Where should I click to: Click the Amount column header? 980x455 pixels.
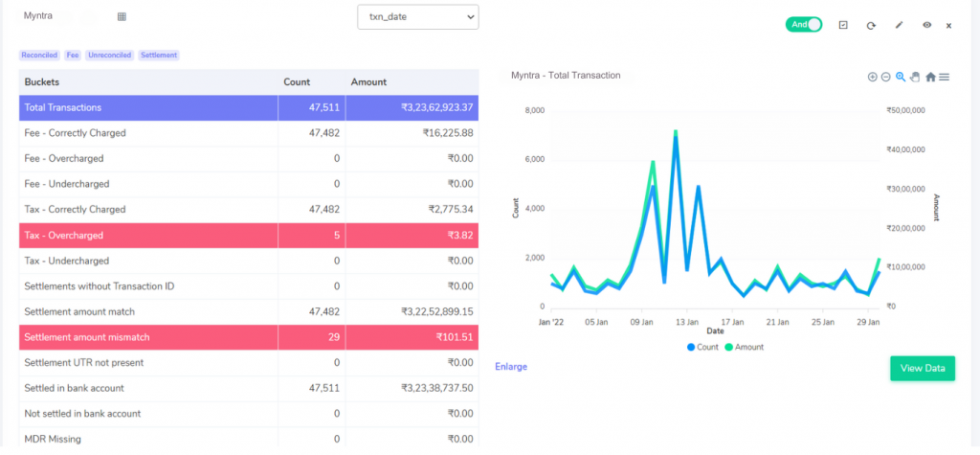412,82
